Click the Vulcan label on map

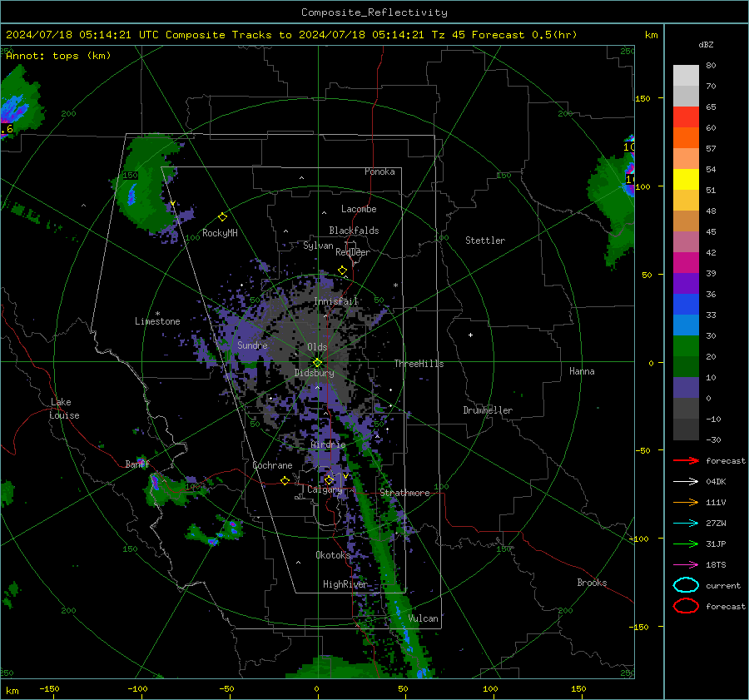click(x=423, y=618)
